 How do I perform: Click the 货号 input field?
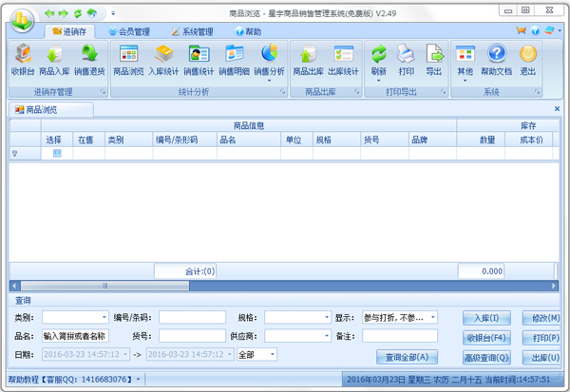click(192, 336)
